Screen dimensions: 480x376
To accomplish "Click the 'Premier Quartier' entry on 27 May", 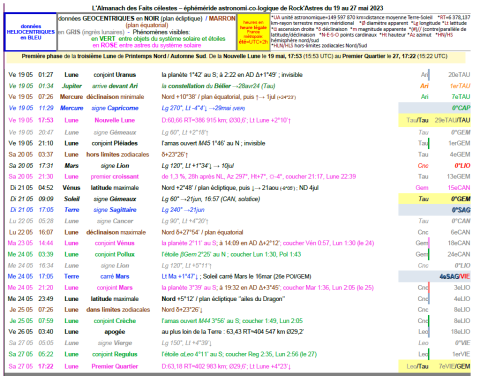I will point(114,366).
